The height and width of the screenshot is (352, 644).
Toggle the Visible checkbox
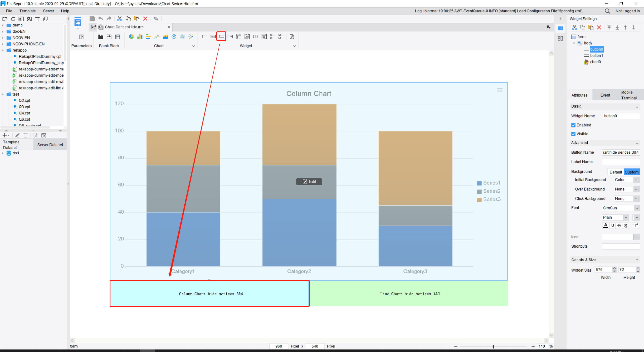pyautogui.click(x=573, y=134)
